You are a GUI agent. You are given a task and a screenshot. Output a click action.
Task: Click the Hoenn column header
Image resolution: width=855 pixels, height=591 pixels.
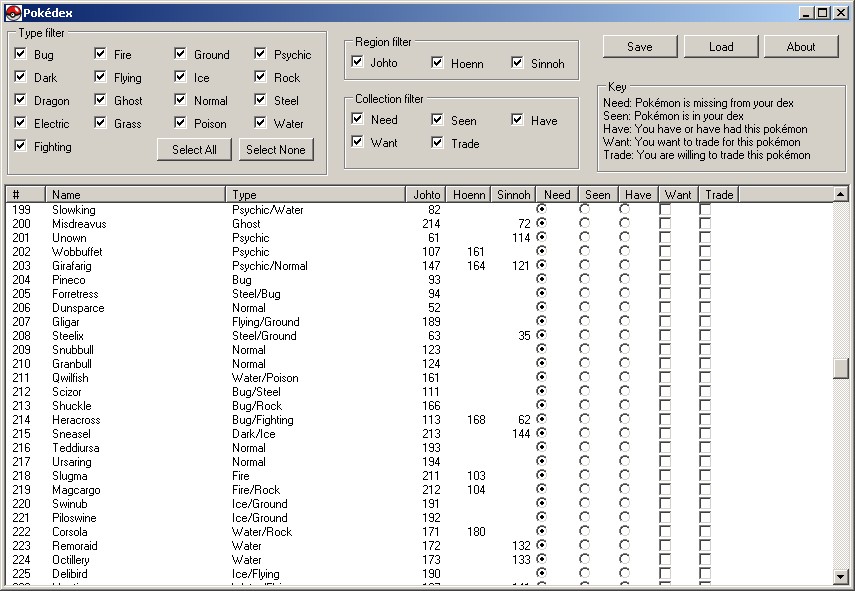click(468, 195)
